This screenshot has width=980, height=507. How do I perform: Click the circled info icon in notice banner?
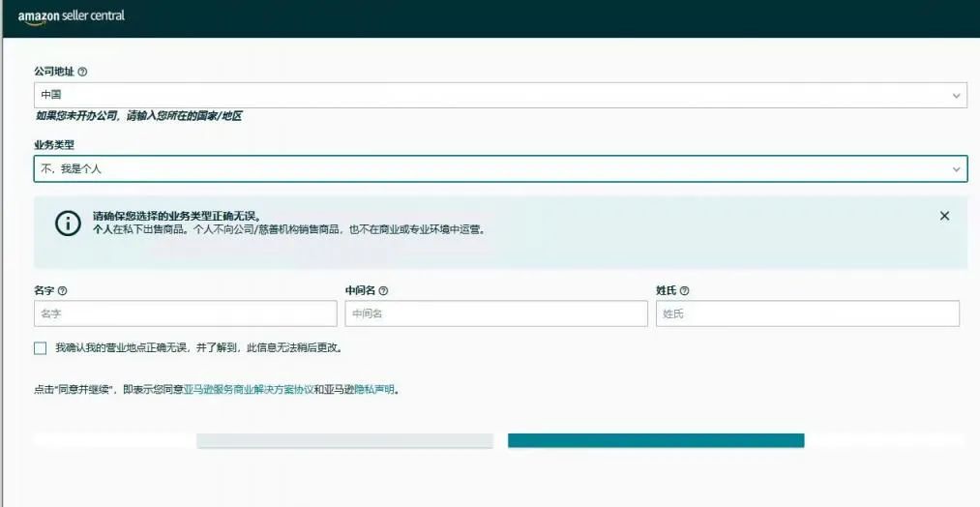68,224
